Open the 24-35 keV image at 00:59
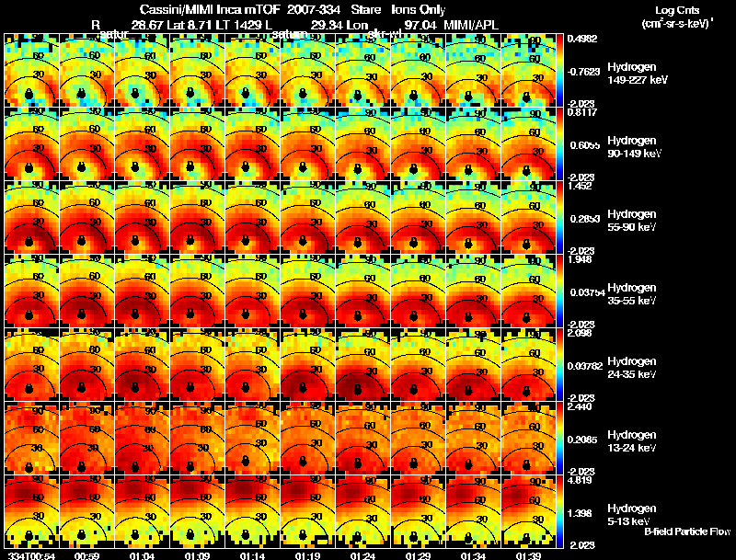The image size is (736, 560). click(x=86, y=365)
